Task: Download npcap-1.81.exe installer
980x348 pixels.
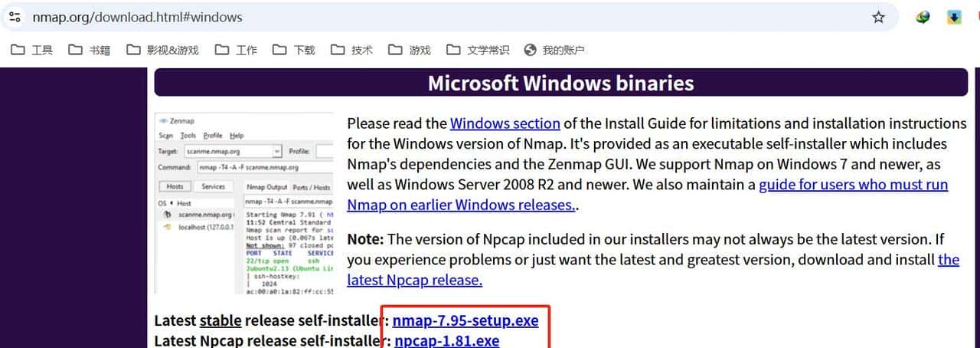Action: (446, 340)
